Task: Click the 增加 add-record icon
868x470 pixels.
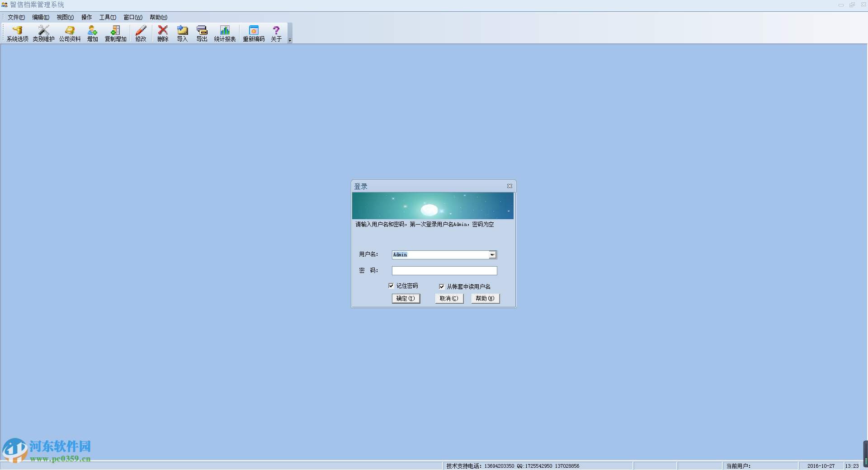Action: tap(92, 33)
